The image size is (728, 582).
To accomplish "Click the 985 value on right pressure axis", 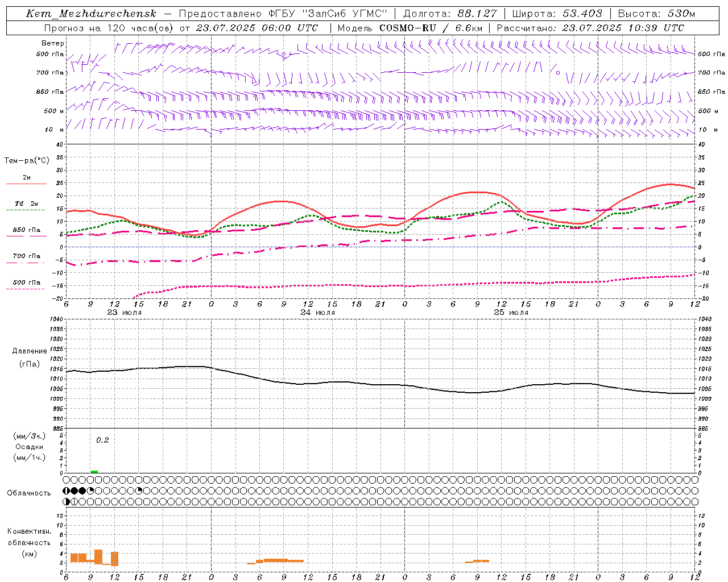I will 704,429.
